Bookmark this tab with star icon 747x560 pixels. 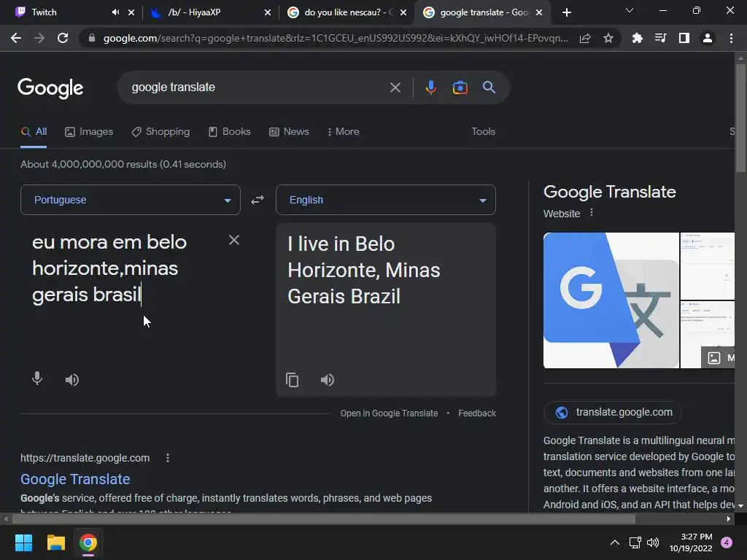tap(608, 38)
